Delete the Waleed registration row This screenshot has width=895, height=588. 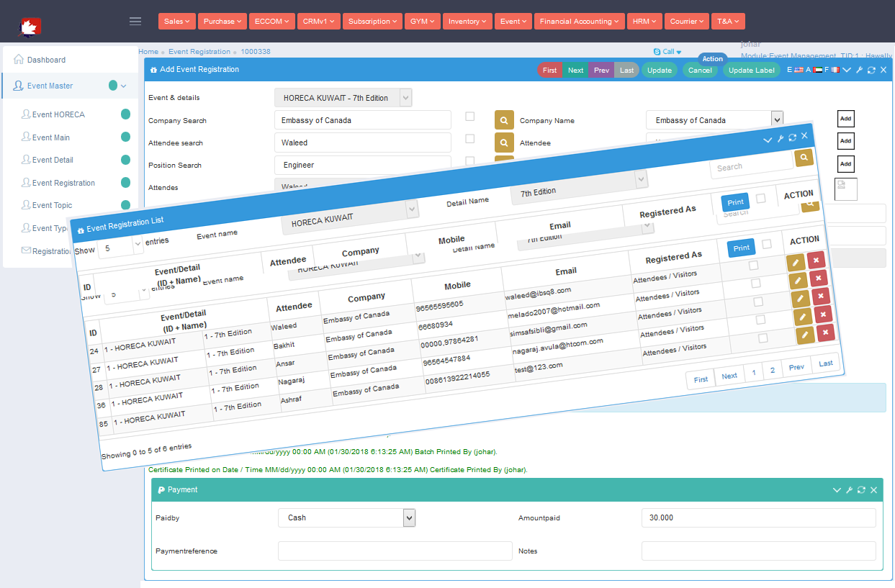click(817, 260)
